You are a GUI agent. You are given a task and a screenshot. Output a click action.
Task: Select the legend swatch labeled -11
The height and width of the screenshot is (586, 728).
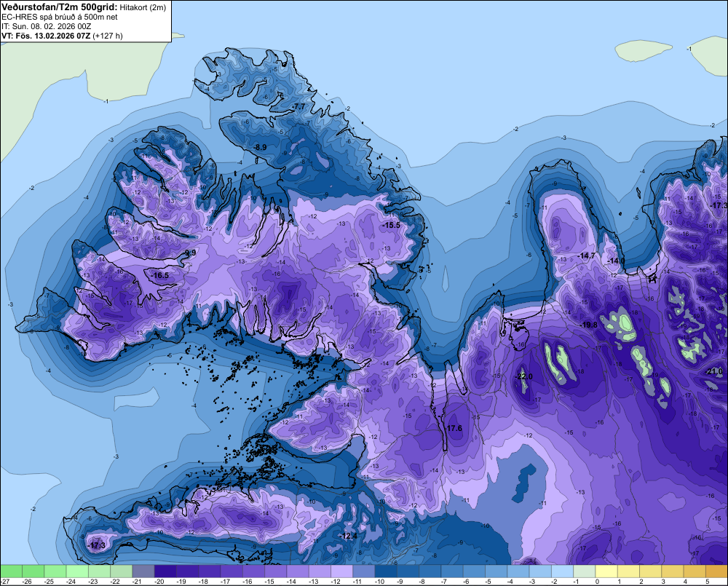tap(364, 571)
